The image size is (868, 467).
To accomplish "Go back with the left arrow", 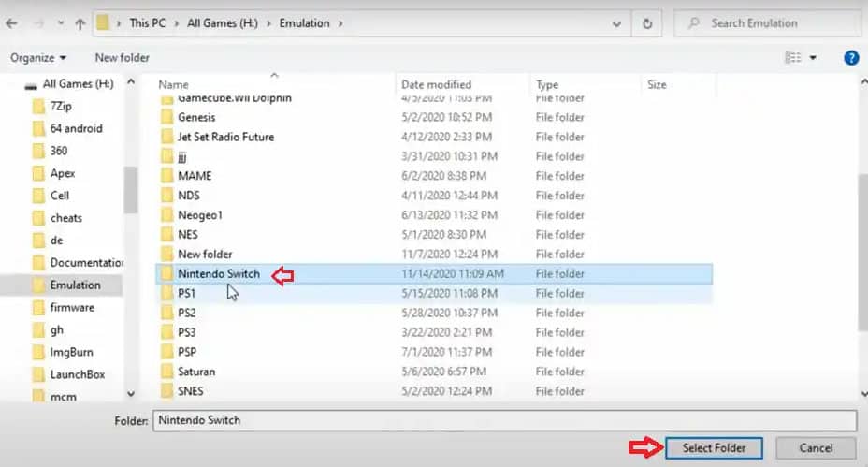I will pos(11,23).
